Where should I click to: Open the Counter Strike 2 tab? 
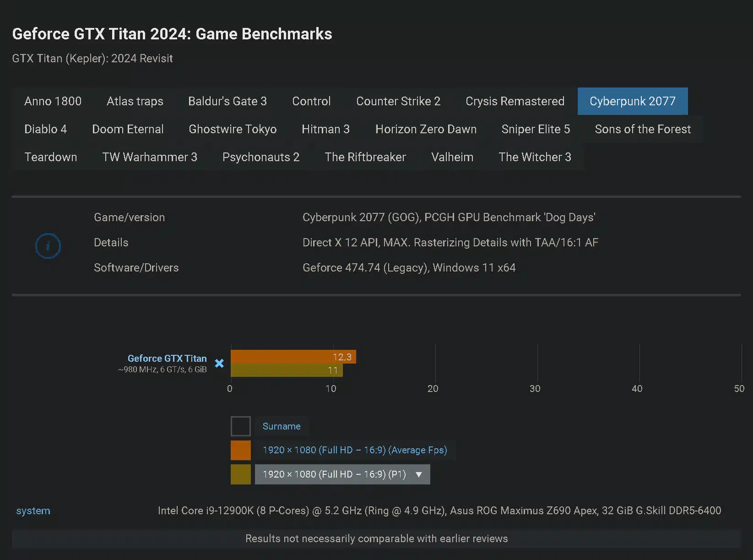coord(398,101)
